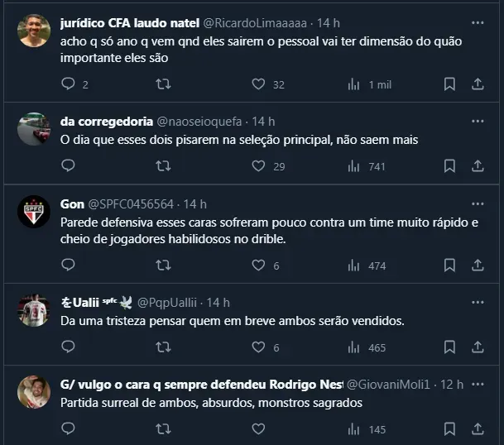Retweet the RicardoLimaaaaa post
The height and width of the screenshot is (445, 504).
(x=164, y=84)
